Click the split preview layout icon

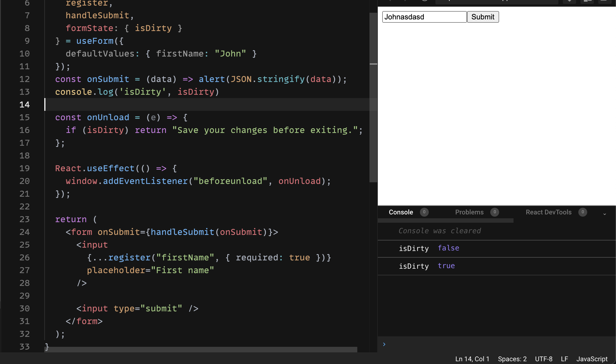point(587,1)
